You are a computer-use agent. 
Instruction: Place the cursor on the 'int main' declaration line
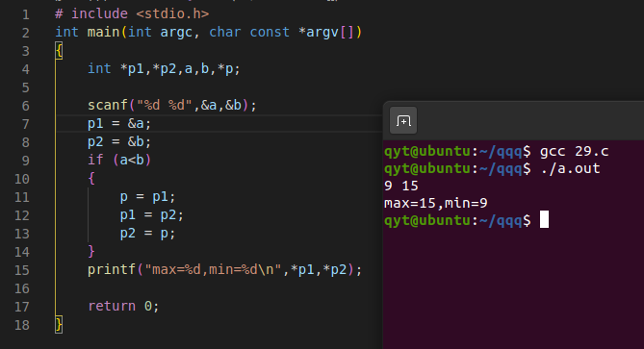pyautogui.click(x=208, y=33)
